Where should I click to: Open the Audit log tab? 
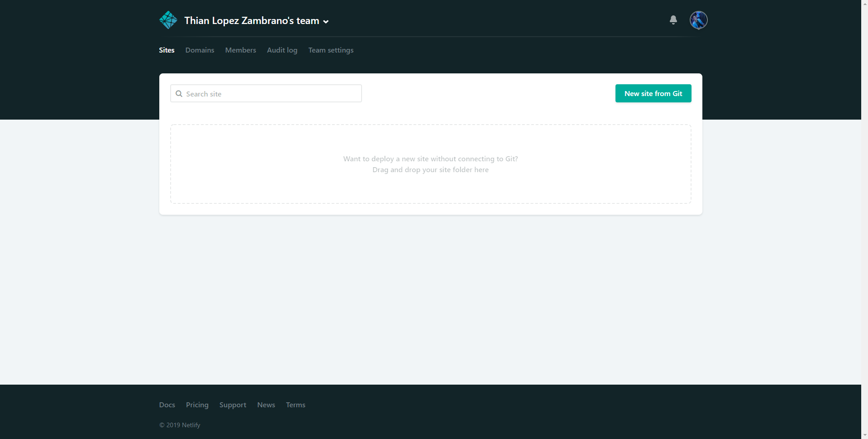282,50
